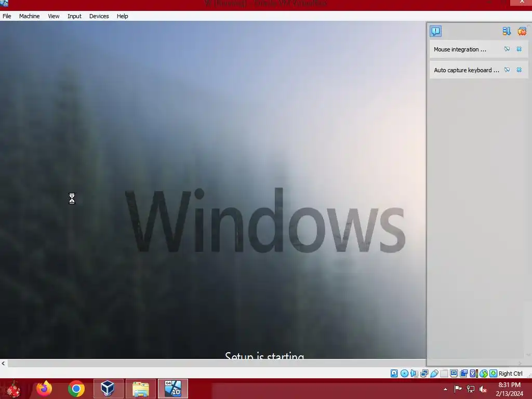Launch Firefox from the taskbar

pyautogui.click(x=44, y=389)
